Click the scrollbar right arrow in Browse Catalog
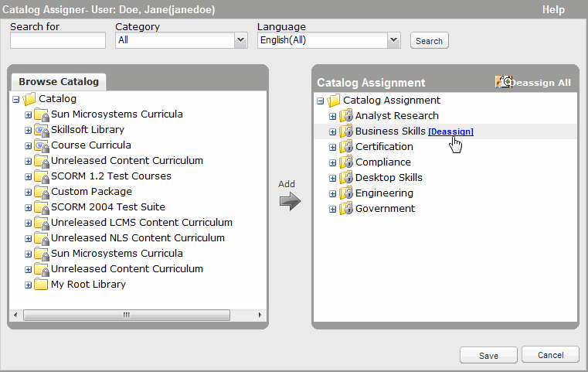Viewport: 588px width, 372px height. pos(260,315)
